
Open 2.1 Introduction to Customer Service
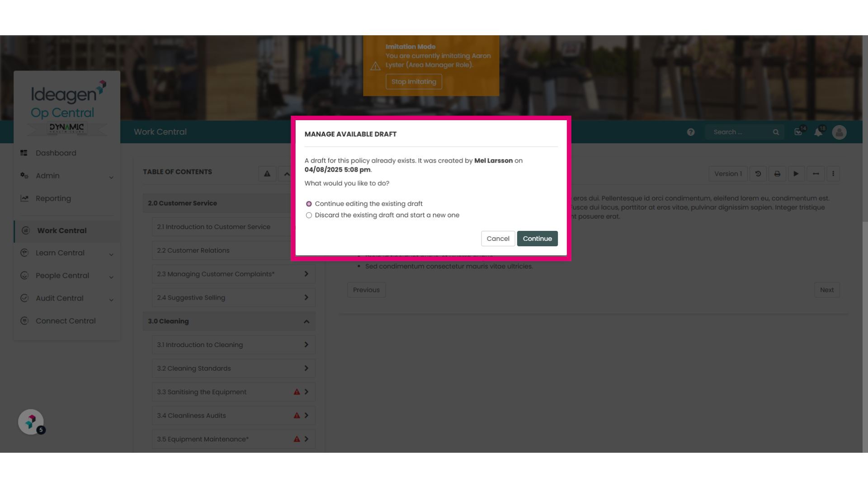[222, 227]
